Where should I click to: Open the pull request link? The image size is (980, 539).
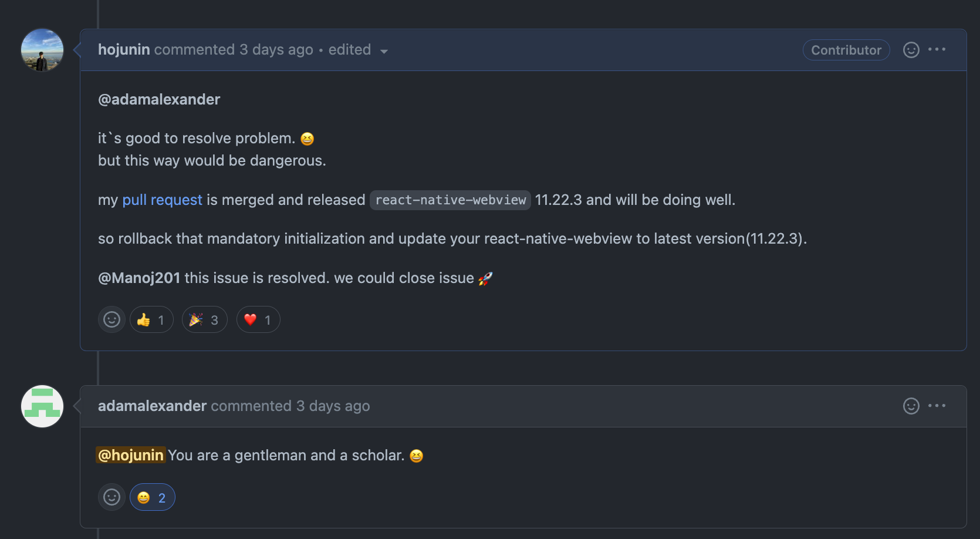coord(162,200)
